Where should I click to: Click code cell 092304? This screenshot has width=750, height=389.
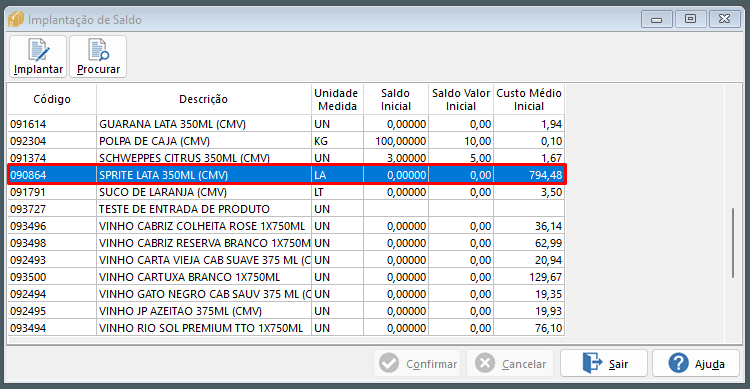(52, 141)
